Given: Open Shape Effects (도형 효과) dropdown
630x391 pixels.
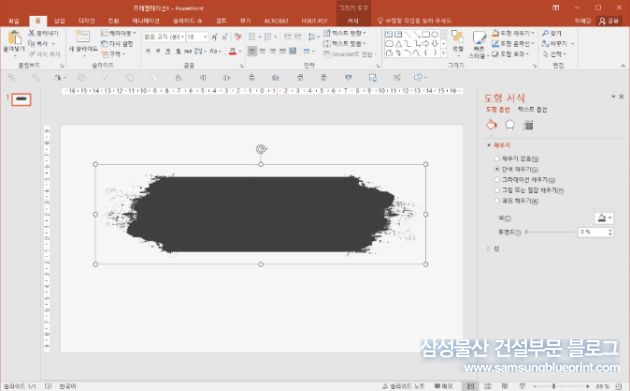Looking at the screenshot, I should pyautogui.click(x=511, y=54).
